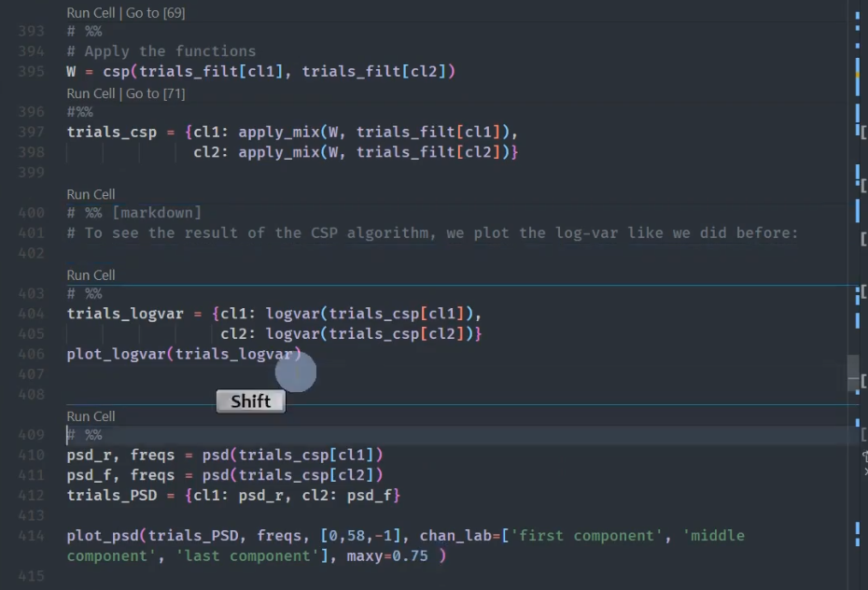This screenshot has height=590, width=868.
Task: Select line number 406 in the gutter
Action: coord(31,354)
